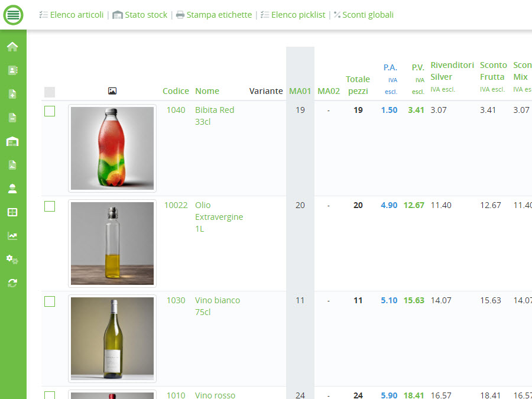Viewport: 532px width, 399px height.
Task: Open the contacts address book icon
Action: 12,70
